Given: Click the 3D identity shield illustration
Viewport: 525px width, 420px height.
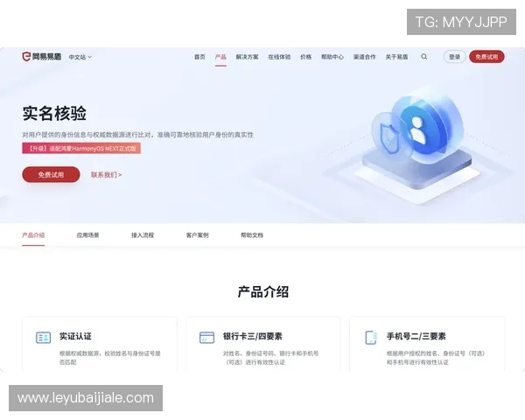Looking at the screenshot, I should pyautogui.click(x=418, y=143).
